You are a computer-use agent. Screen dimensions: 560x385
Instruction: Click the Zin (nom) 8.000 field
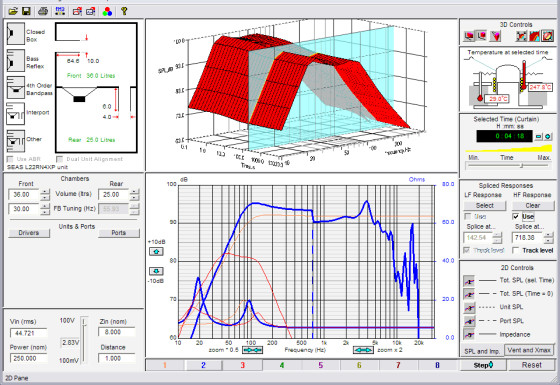click(117, 332)
